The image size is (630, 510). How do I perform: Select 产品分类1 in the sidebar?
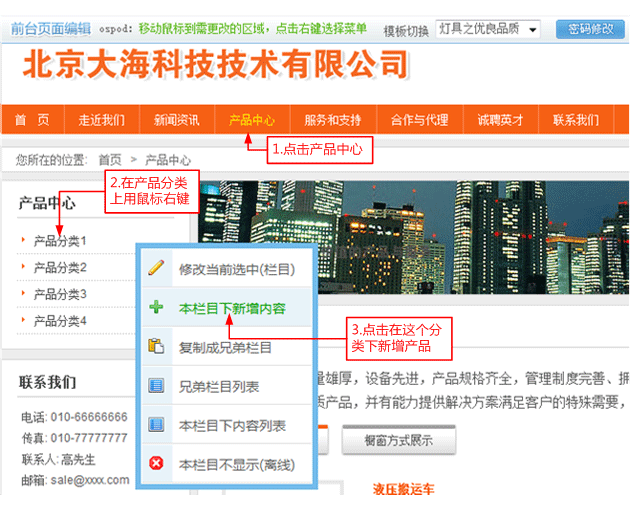(x=60, y=241)
